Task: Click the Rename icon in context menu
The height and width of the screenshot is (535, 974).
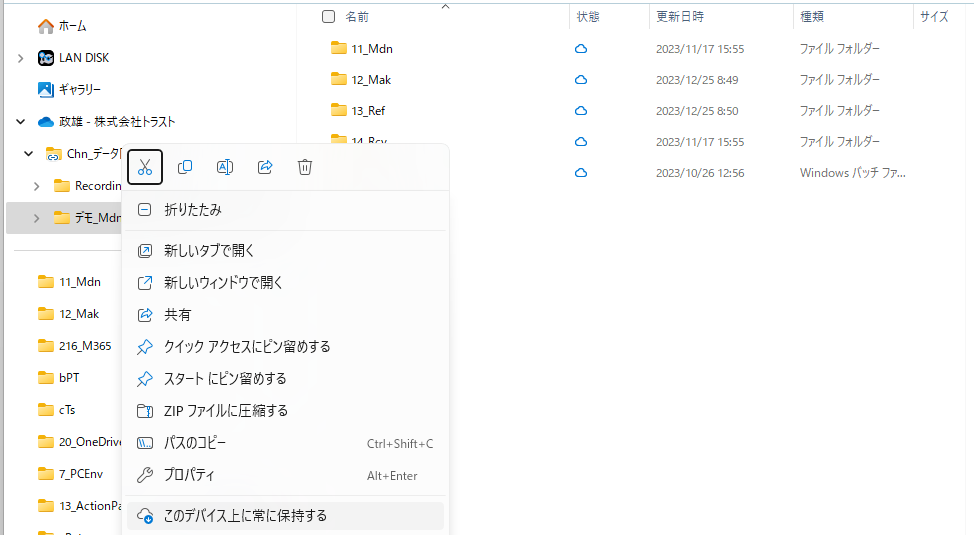Action: tap(225, 167)
